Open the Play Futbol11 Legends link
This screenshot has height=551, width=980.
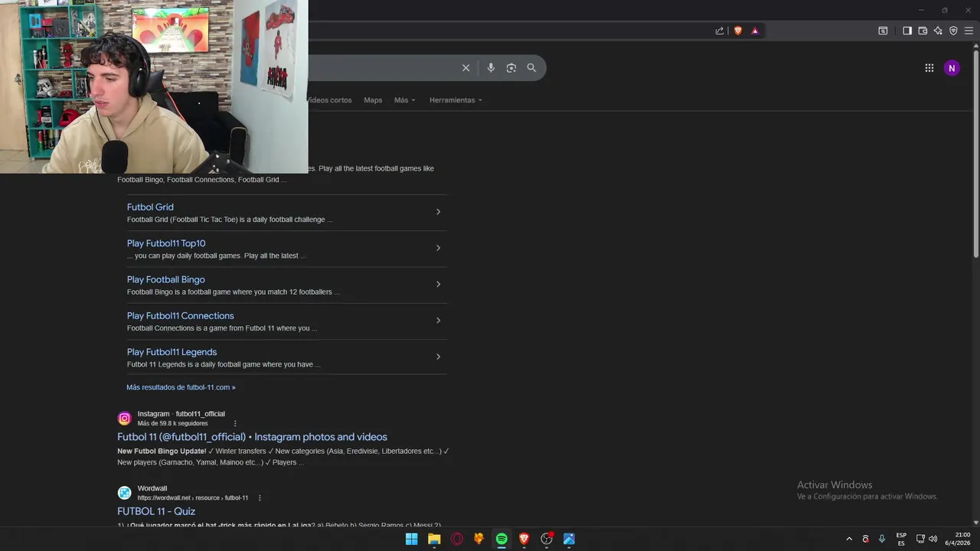(x=172, y=352)
